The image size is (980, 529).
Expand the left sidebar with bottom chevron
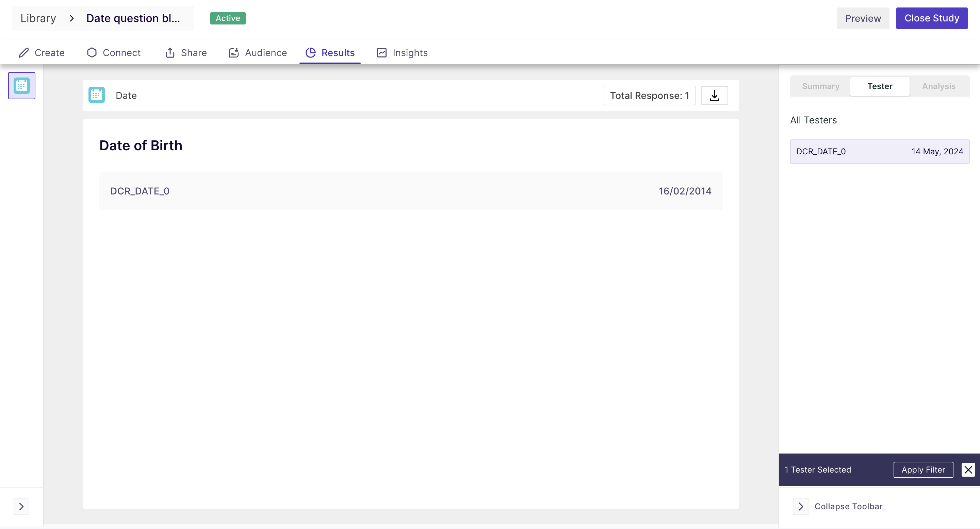[21, 507]
